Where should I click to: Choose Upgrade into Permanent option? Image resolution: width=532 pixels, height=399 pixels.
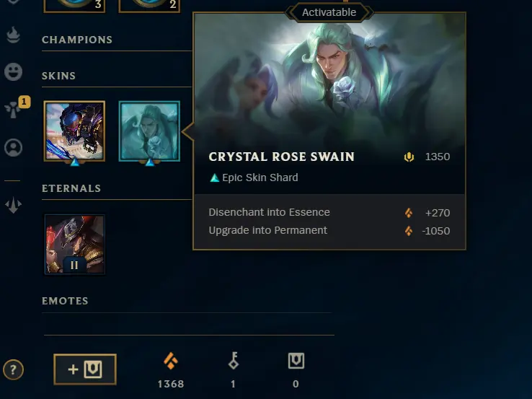coord(329,231)
